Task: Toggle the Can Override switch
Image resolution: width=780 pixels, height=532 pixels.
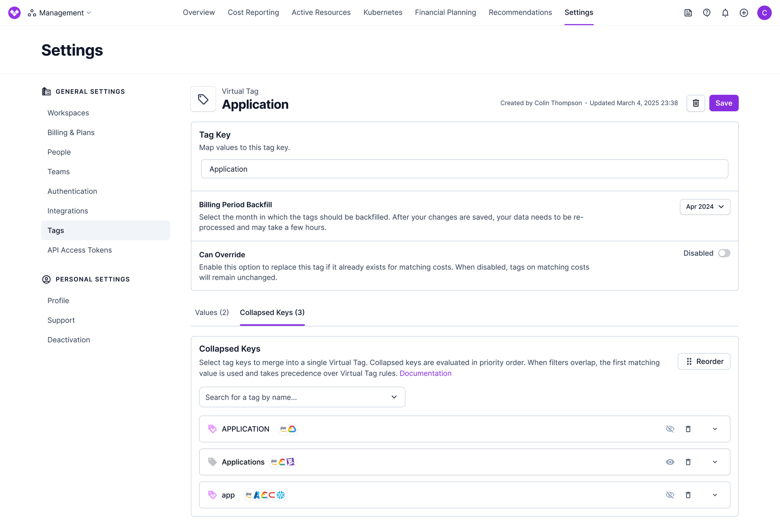Action: [x=724, y=253]
